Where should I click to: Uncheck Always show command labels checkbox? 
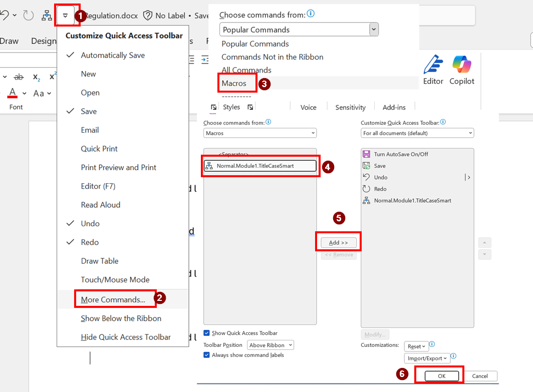click(x=206, y=355)
